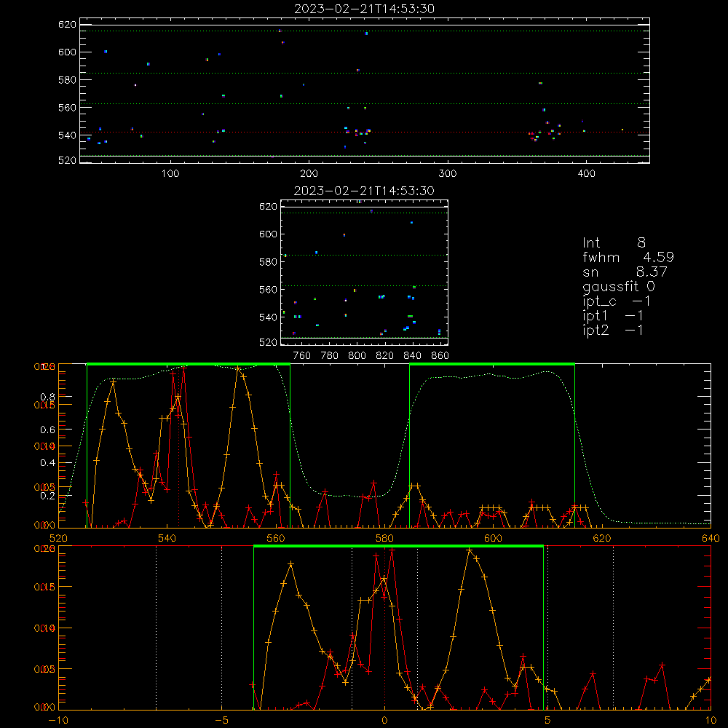Click the 520 x-axis label of the spectrum plot
Viewport: 728px width, 728px height.
point(58,539)
